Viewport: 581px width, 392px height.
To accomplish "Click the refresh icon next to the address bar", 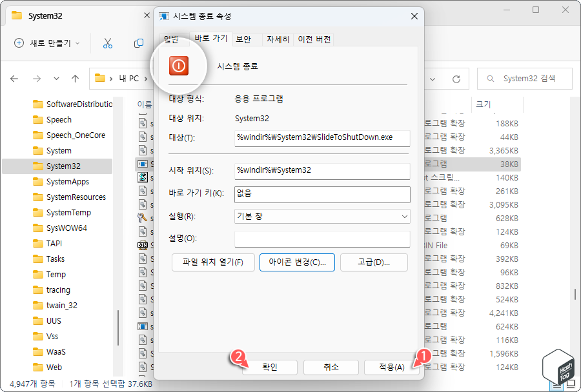I will coord(456,78).
